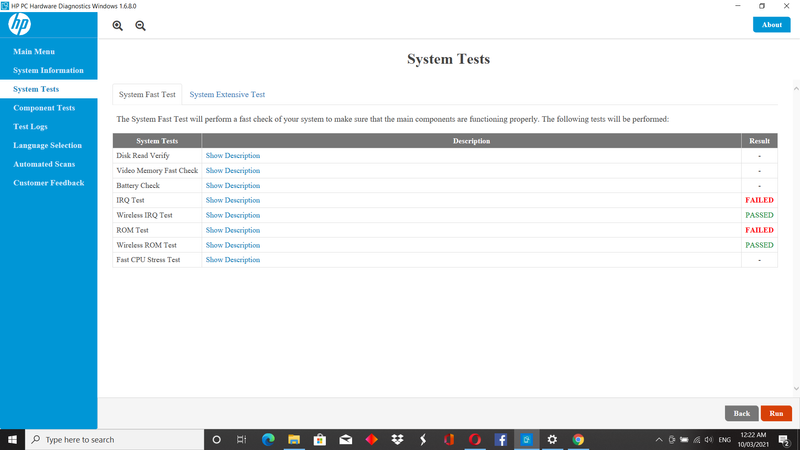Click Wi-Fi network icon in tray
This screenshot has height=450, width=800.
[696, 439]
